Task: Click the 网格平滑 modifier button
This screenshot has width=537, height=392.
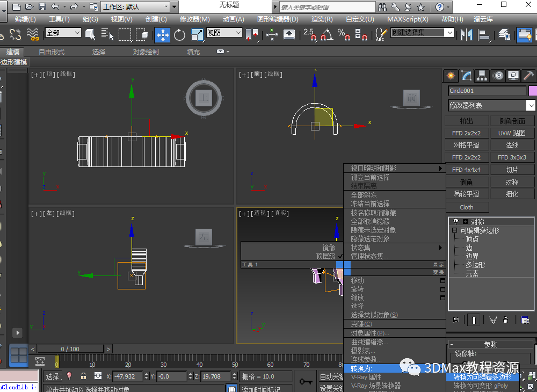Action: (467, 145)
